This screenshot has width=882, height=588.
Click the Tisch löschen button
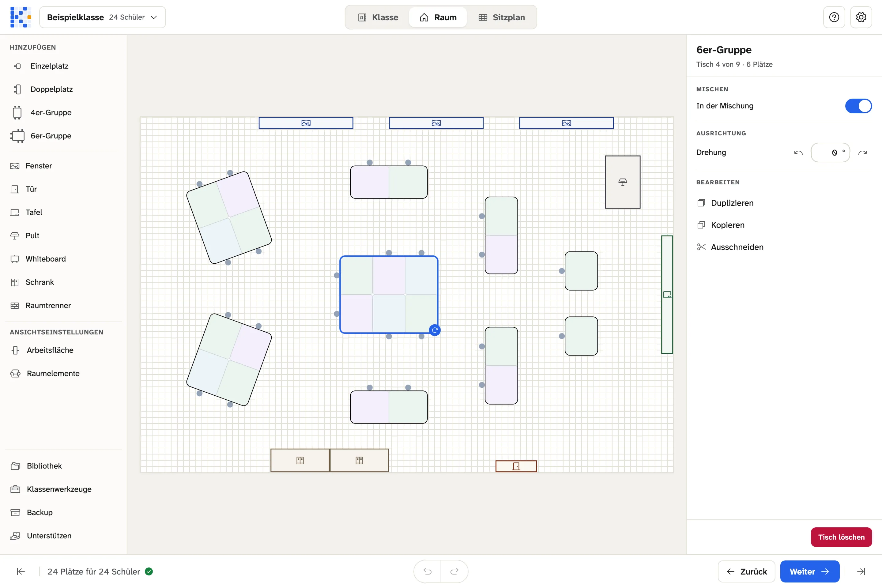click(x=841, y=537)
